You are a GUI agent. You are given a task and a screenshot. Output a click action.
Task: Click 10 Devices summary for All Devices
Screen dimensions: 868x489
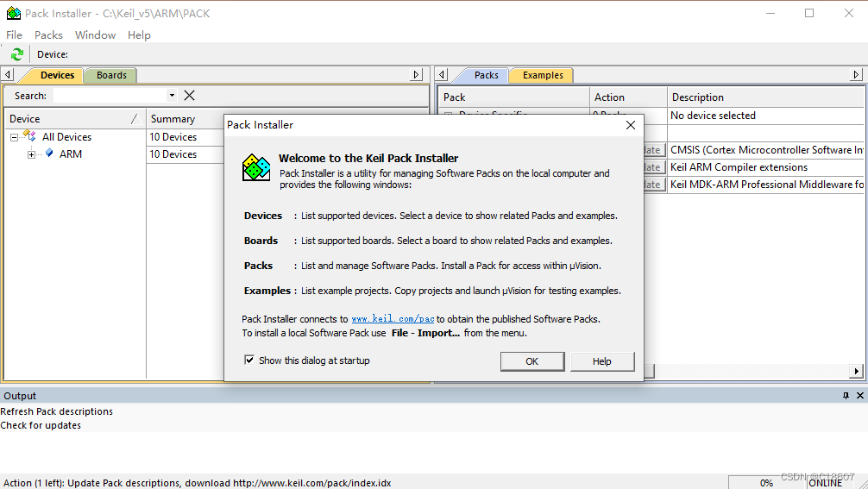pyautogui.click(x=173, y=137)
